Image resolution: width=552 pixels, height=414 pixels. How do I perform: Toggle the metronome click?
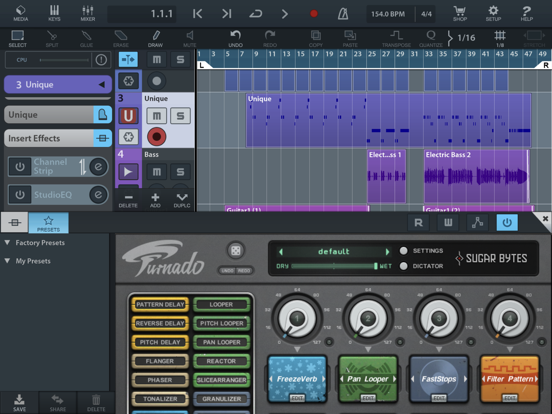tap(343, 14)
